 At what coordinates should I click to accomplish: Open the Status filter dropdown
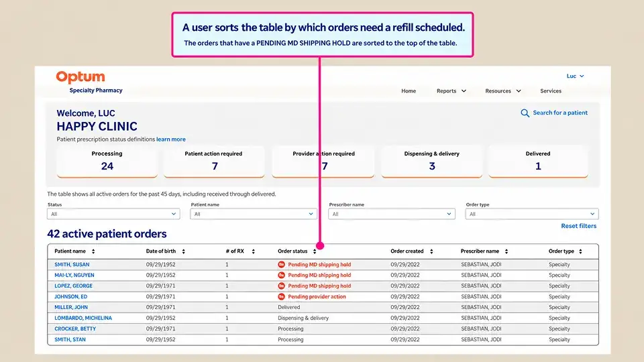(113, 214)
